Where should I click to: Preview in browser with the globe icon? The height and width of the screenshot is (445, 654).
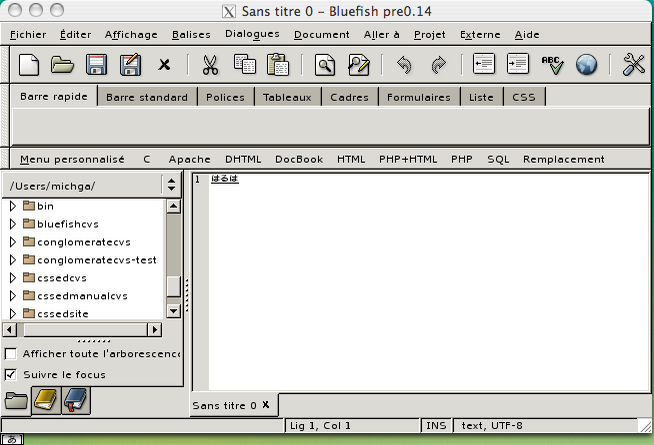586,65
